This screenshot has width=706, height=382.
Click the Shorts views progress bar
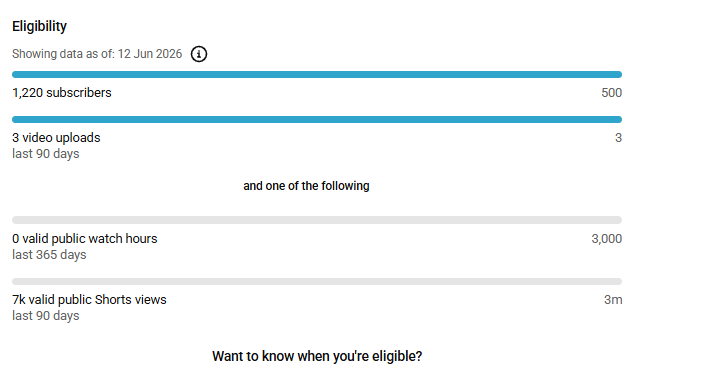(x=317, y=282)
